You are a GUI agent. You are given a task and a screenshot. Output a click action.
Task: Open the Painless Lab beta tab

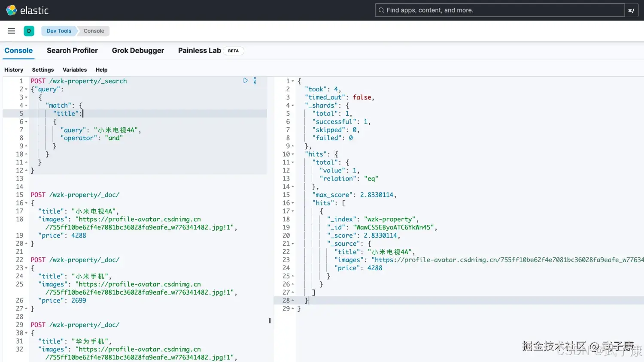point(199,50)
